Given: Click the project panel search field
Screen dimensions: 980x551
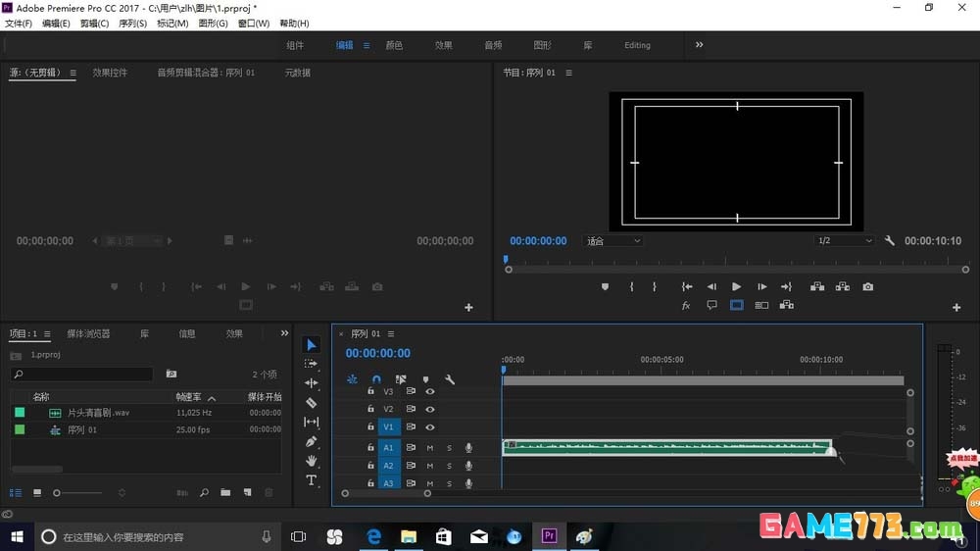Looking at the screenshot, I should [x=82, y=374].
